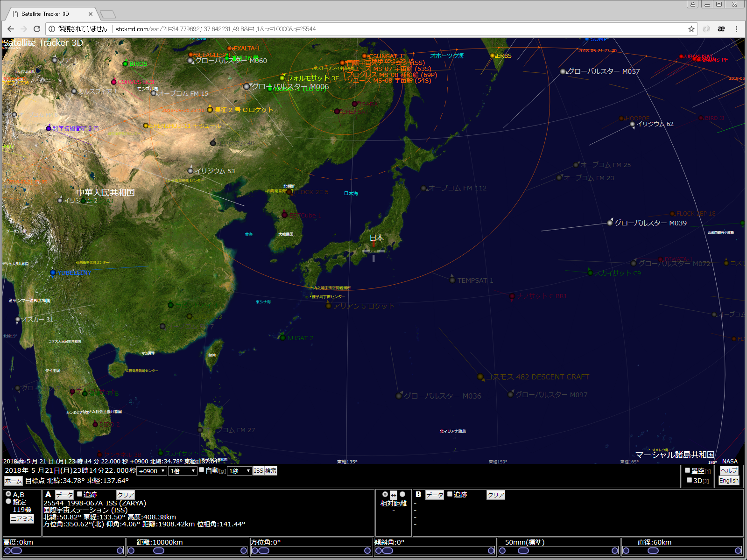The width and height of the screenshot is (747, 560).
Task: Open the ヘルプ help button
Action: 729,470
